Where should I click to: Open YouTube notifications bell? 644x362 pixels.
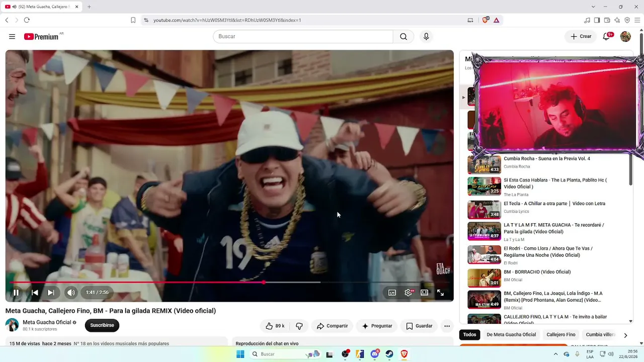606,37
